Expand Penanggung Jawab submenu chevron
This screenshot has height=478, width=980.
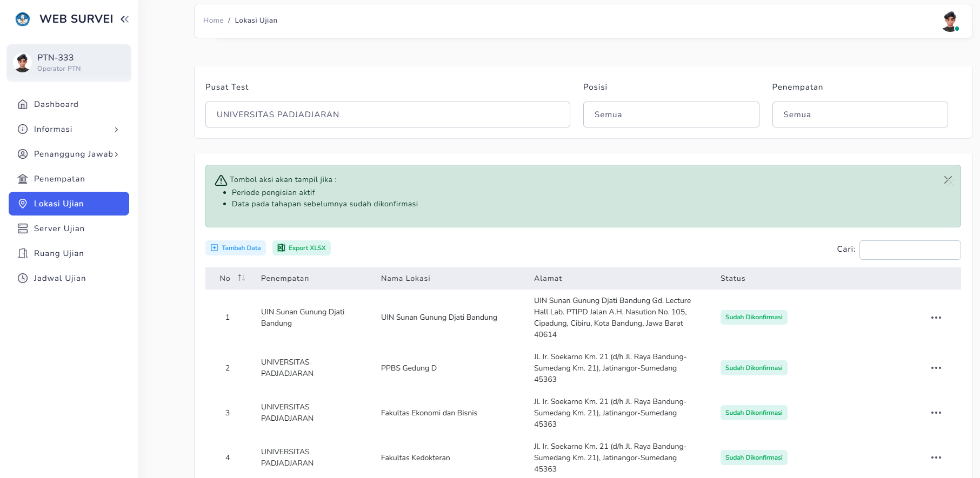(116, 154)
